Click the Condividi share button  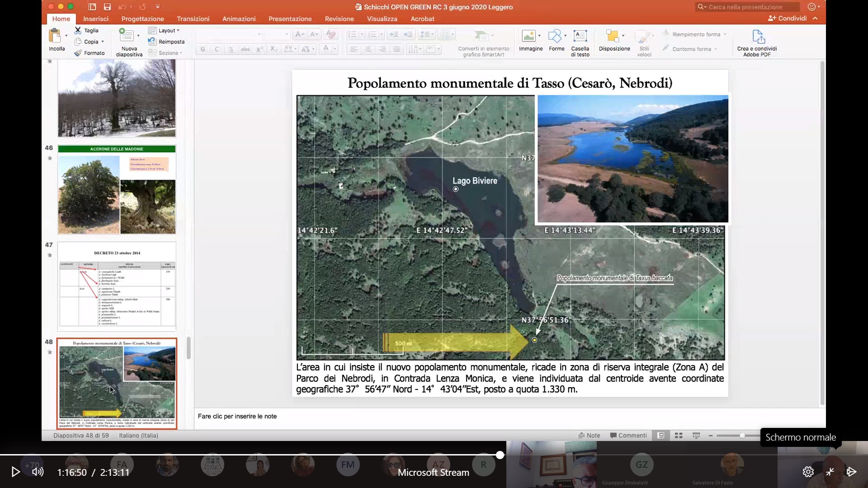coord(787,18)
